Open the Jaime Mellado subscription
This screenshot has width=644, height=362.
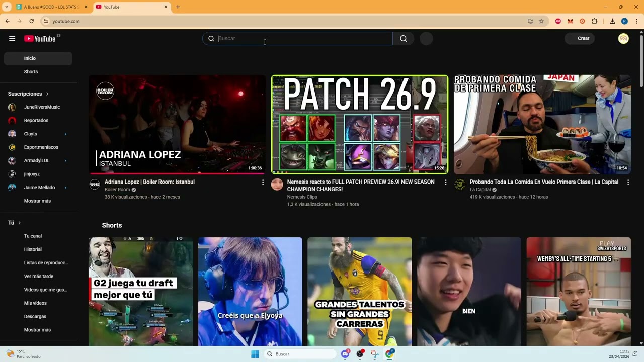click(38, 188)
